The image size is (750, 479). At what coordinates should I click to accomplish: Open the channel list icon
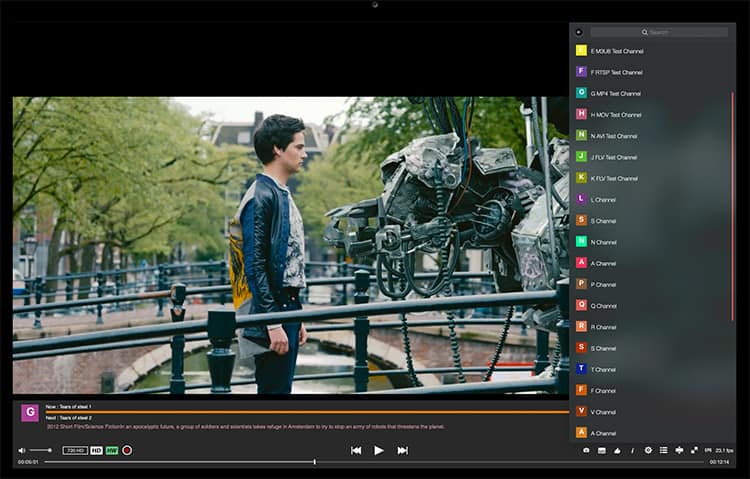click(x=663, y=450)
